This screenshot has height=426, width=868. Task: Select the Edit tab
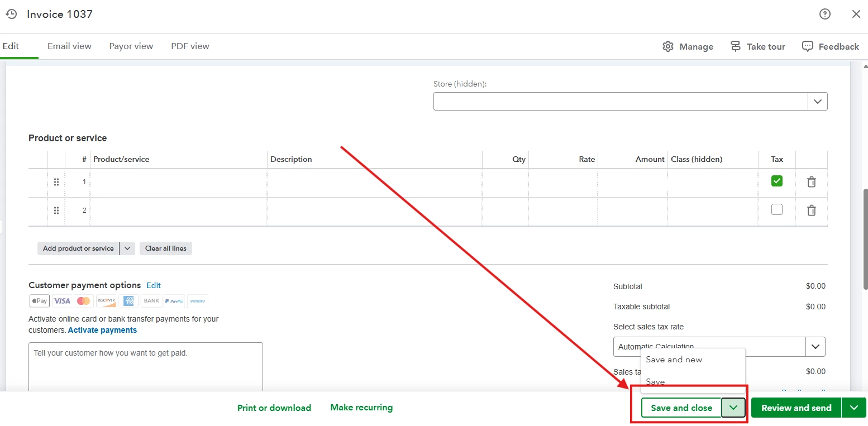11,46
